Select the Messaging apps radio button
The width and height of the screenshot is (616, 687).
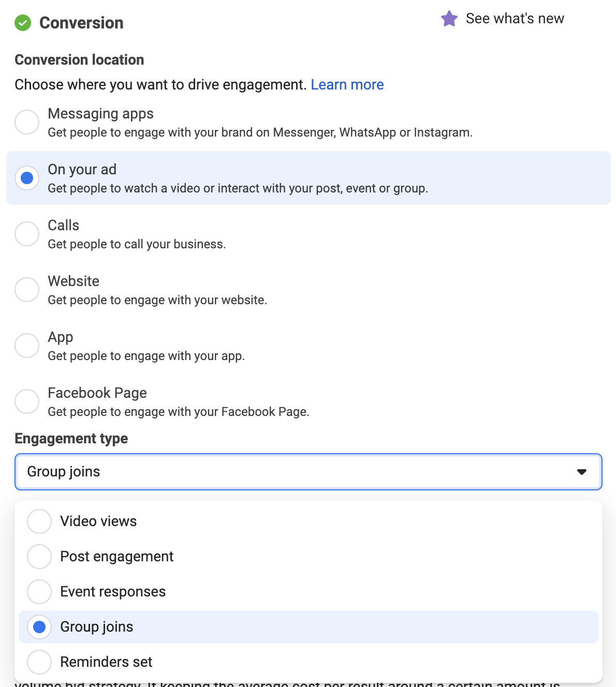coord(27,122)
